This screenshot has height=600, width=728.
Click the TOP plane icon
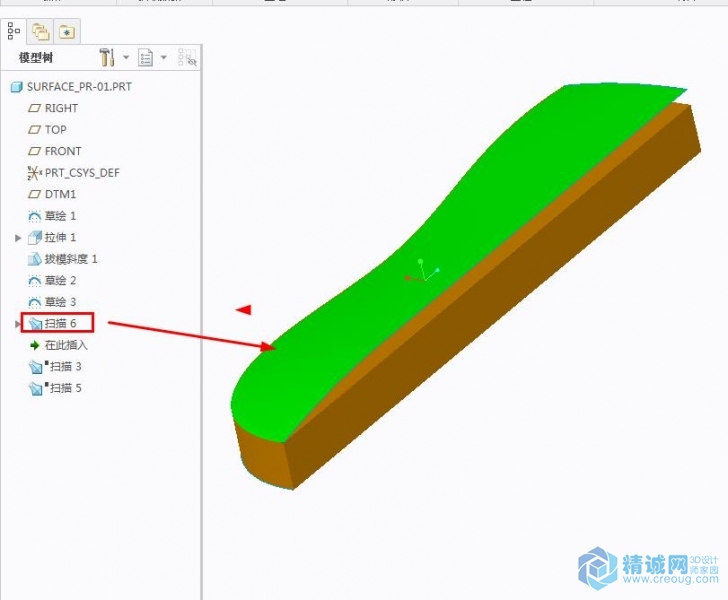coord(34,130)
